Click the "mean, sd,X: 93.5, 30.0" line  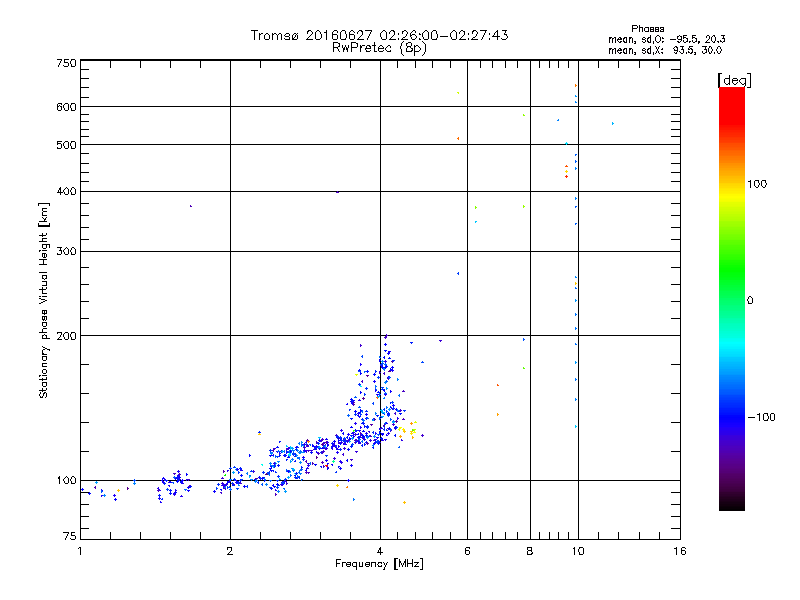coord(665,50)
